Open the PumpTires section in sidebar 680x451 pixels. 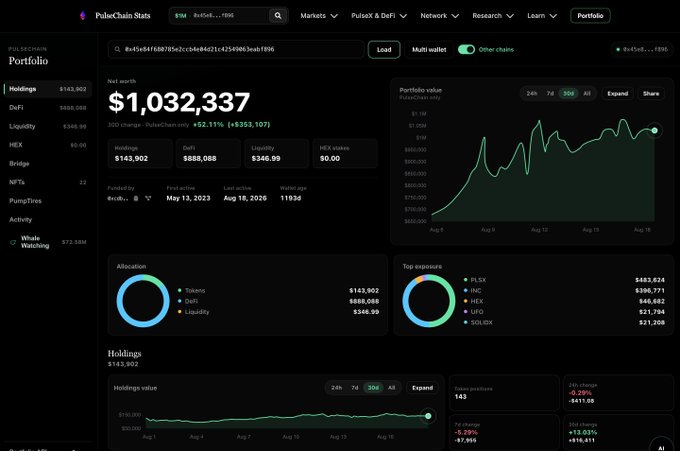[48, 201]
